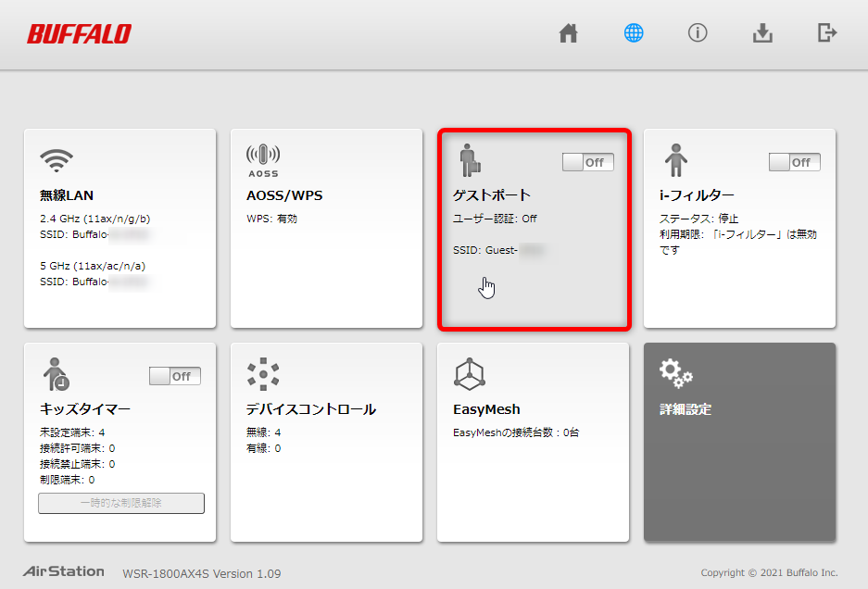Click the AirStation logo in footer

[64, 571]
